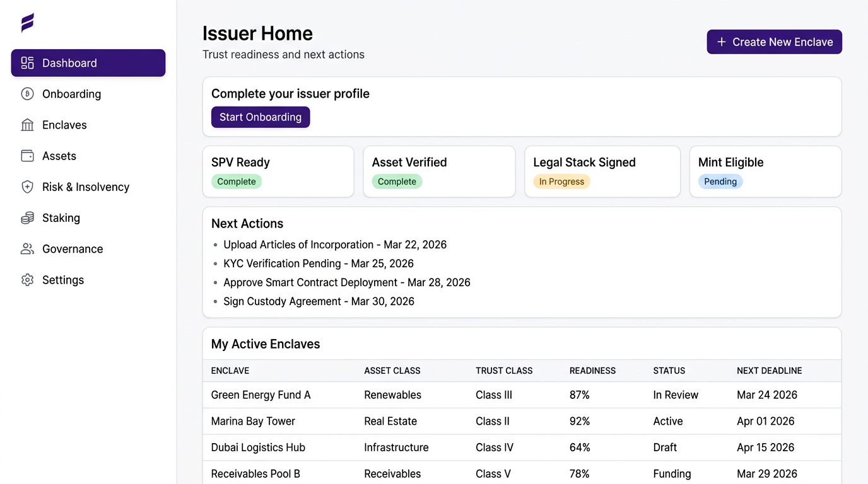
Task: Click the READINESS column header
Action: point(592,371)
